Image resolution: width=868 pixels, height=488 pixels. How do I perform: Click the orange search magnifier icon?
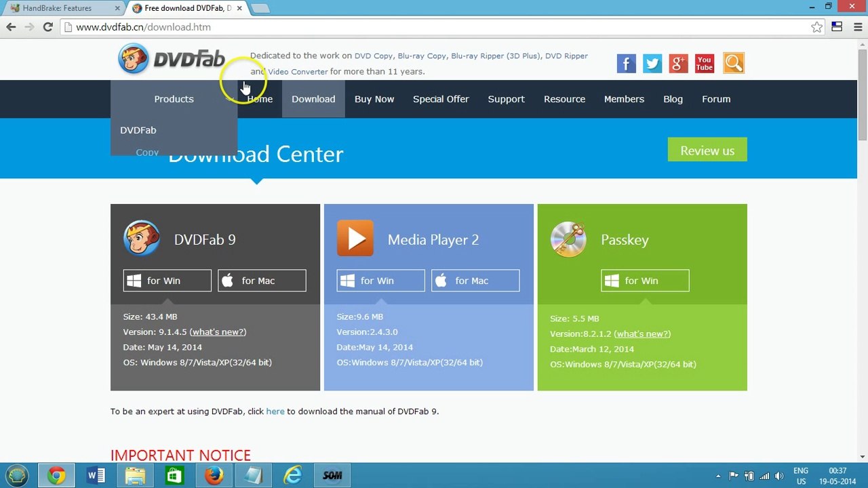coord(734,63)
